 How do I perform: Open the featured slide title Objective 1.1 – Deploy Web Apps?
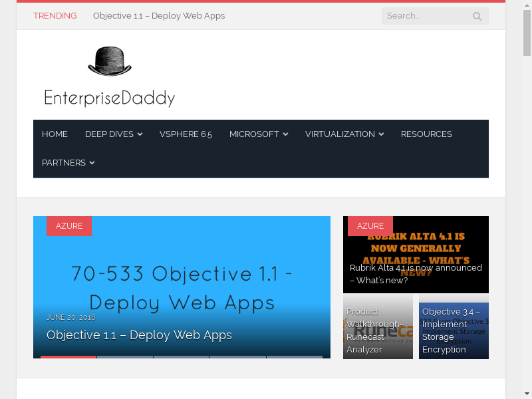139,335
